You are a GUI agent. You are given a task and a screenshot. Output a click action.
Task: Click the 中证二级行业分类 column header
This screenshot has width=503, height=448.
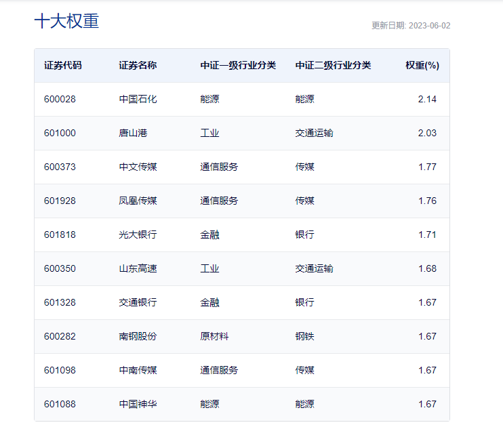click(x=333, y=66)
